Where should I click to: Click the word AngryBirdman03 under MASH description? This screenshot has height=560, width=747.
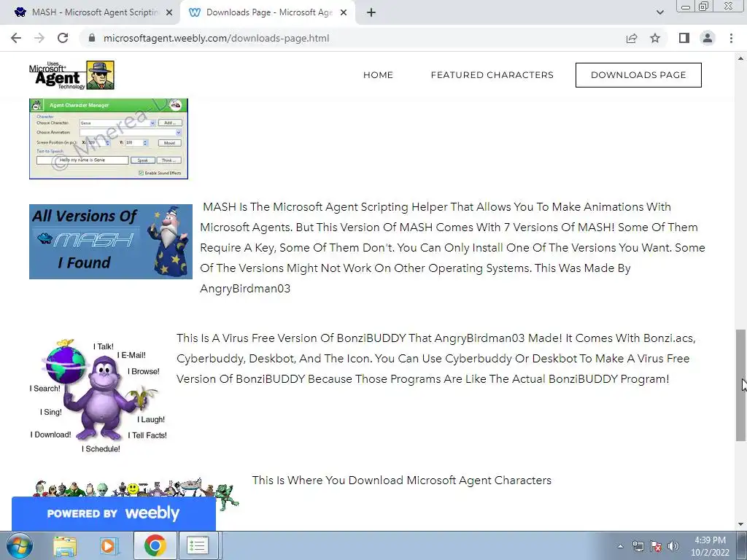[245, 289]
